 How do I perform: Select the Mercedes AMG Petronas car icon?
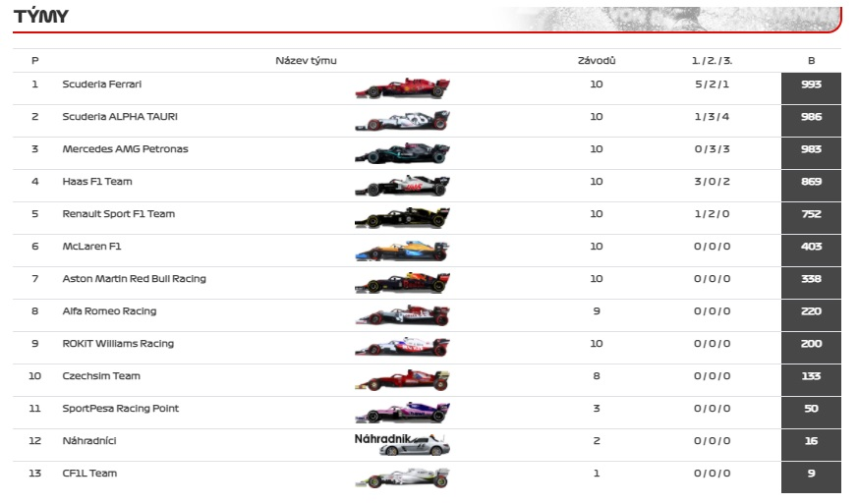click(402, 153)
